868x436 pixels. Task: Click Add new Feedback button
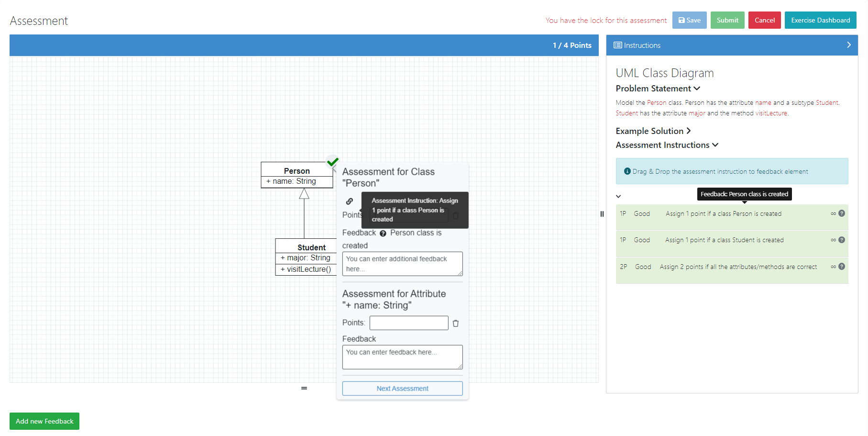pos(44,421)
